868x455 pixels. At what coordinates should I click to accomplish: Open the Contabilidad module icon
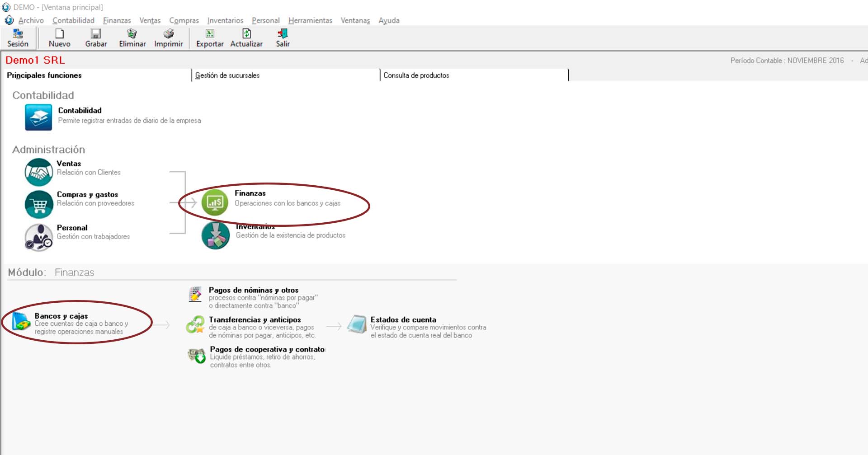[38, 117]
